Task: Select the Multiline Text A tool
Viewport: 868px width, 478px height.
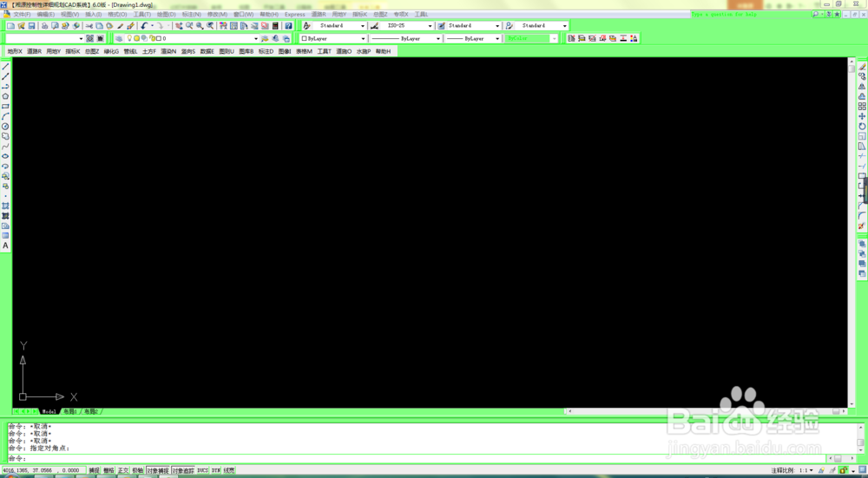Action: [x=5, y=246]
